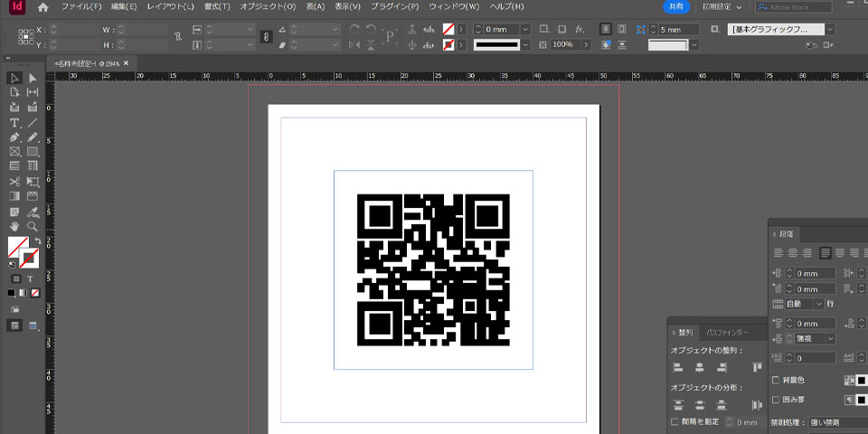Switch to the パスファインダー tab
Viewport: 868px width, 434px height.
[x=728, y=333]
